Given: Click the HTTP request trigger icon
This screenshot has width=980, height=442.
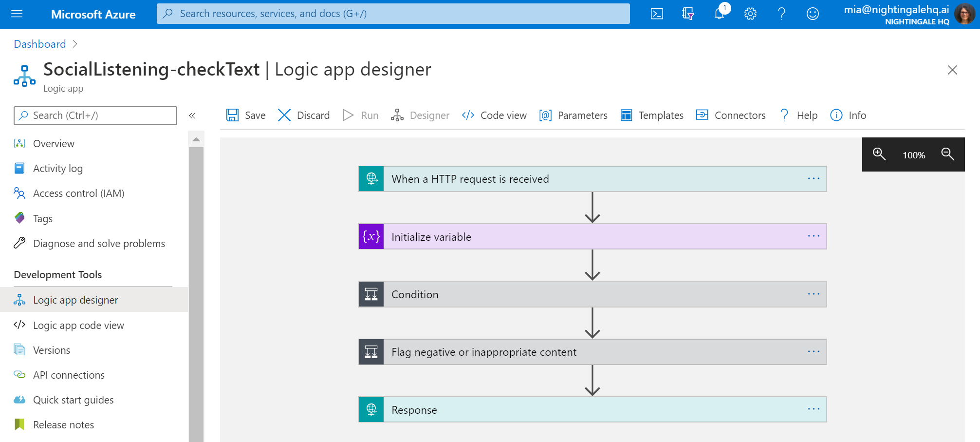Looking at the screenshot, I should coord(371,179).
